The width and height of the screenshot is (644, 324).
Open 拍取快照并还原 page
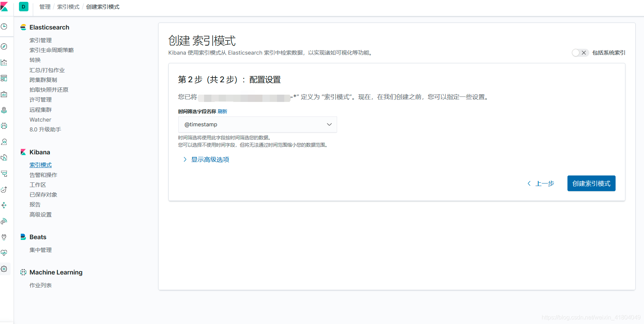[49, 90]
